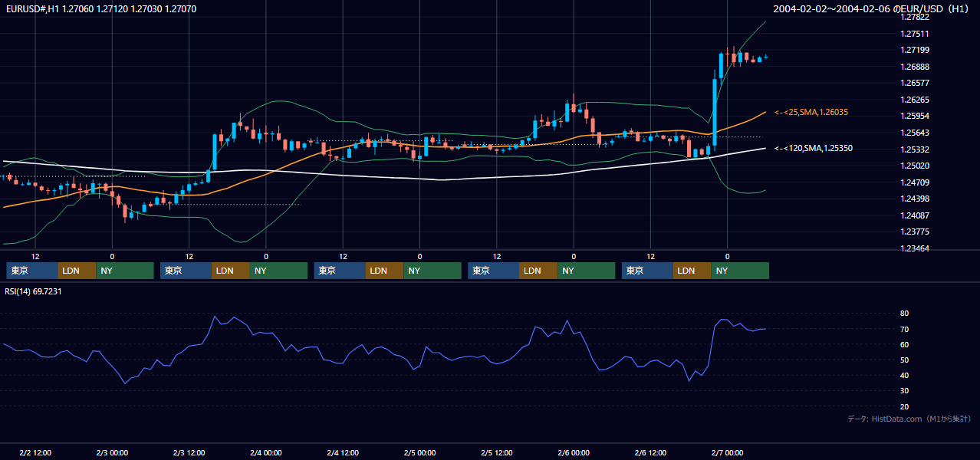Click price axis label 1.23464
980x460 pixels.
[x=916, y=248]
